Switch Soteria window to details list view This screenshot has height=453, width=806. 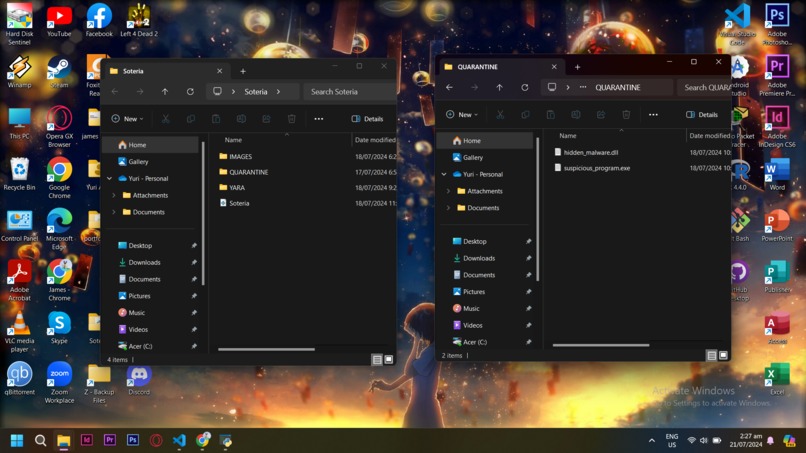[377, 360]
